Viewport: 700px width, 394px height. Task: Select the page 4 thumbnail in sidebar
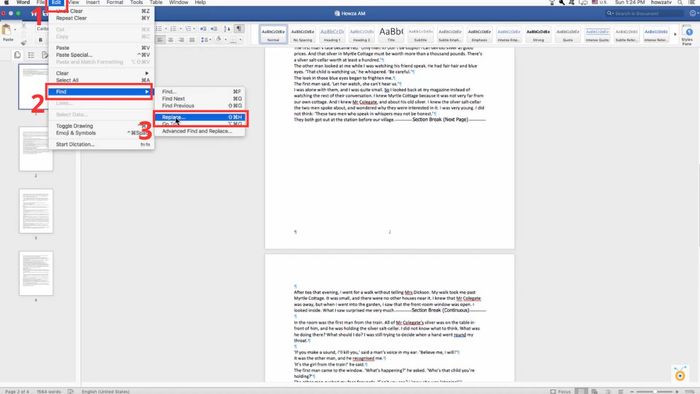coord(36,273)
